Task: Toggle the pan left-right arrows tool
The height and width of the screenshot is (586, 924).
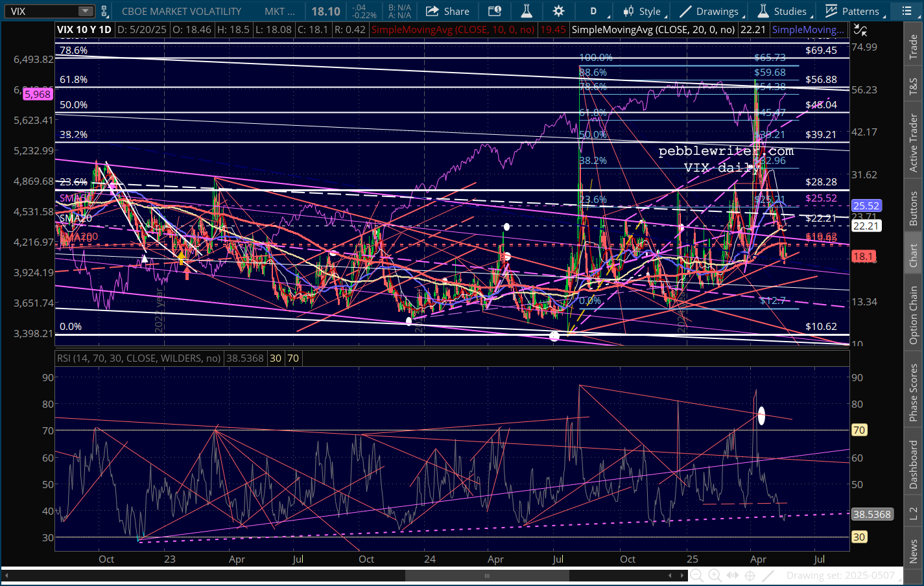Action: [733, 576]
